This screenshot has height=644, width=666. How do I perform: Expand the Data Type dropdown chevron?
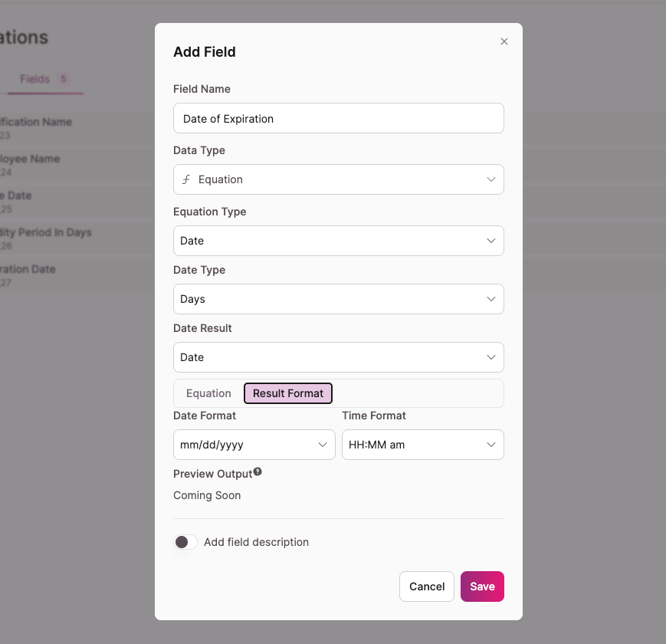491,179
